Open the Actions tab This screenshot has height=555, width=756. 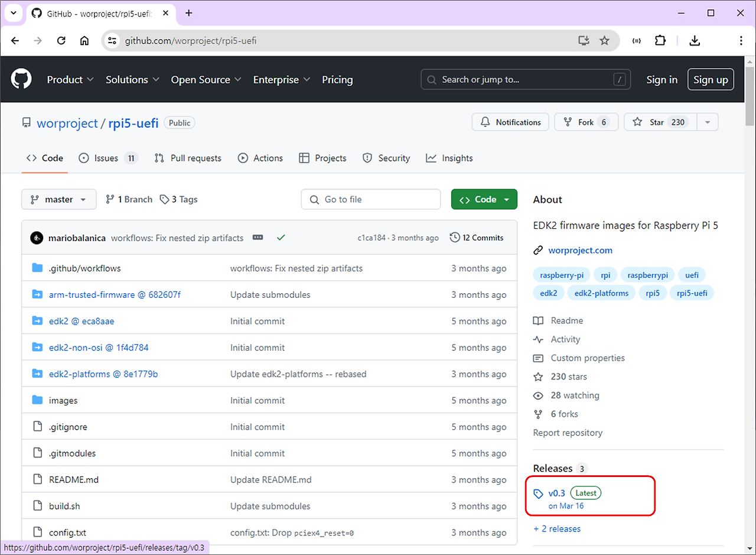pos(260,158)
